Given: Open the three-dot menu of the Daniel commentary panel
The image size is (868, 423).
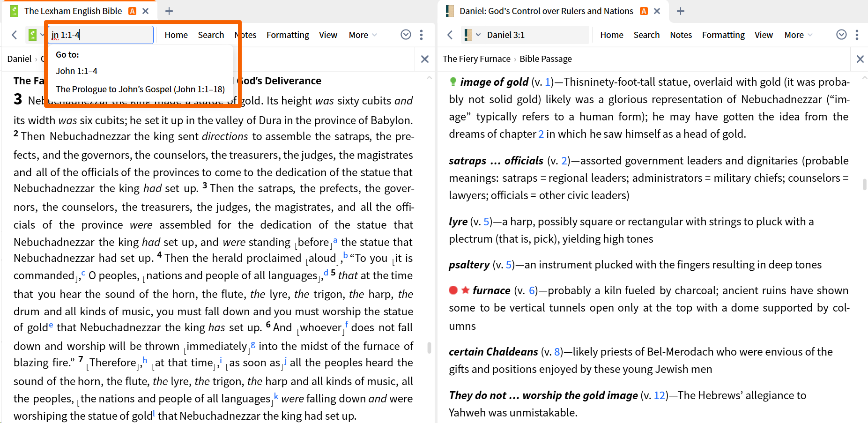Looking at the screenshot, I should [x=857, y=35].
